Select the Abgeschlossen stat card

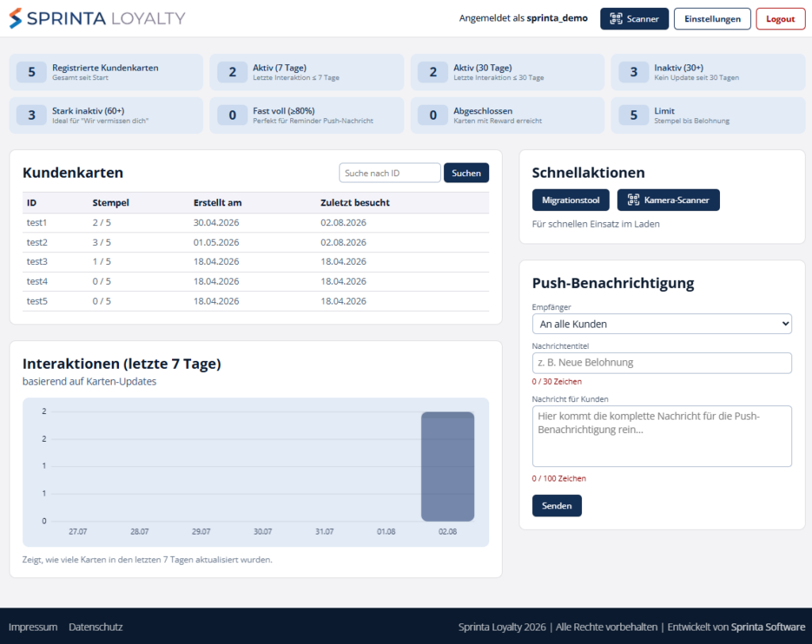click(x=507, y=115)
